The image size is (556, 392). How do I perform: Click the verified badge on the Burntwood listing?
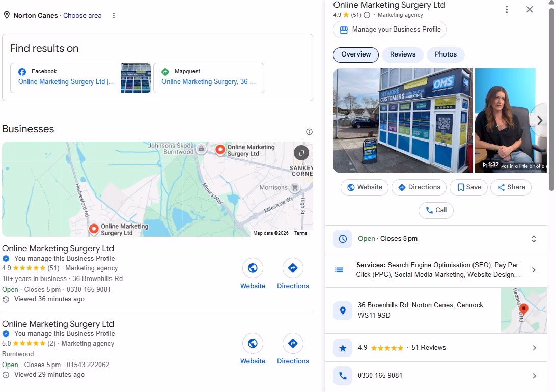point(6,334)
